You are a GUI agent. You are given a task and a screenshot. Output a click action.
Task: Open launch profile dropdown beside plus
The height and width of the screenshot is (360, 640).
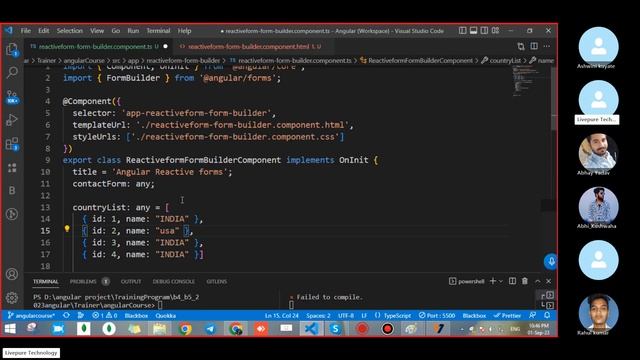tap(501, 281)
